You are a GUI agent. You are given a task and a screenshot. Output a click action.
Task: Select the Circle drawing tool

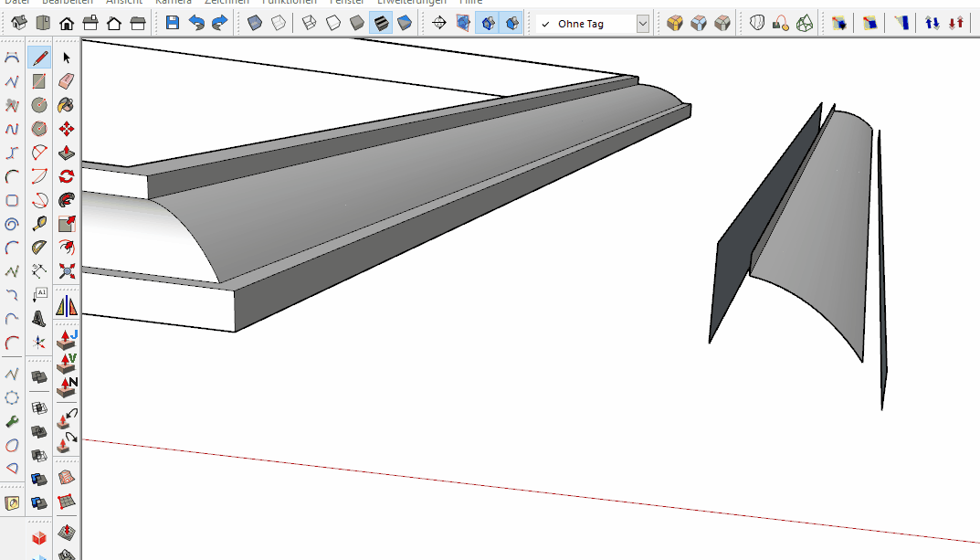point(39,106)
